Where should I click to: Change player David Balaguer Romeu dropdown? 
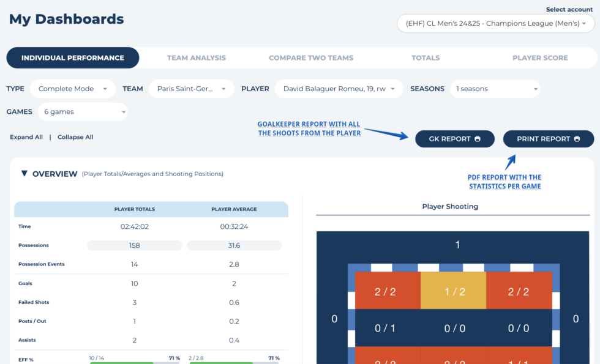tap(339, 89)
